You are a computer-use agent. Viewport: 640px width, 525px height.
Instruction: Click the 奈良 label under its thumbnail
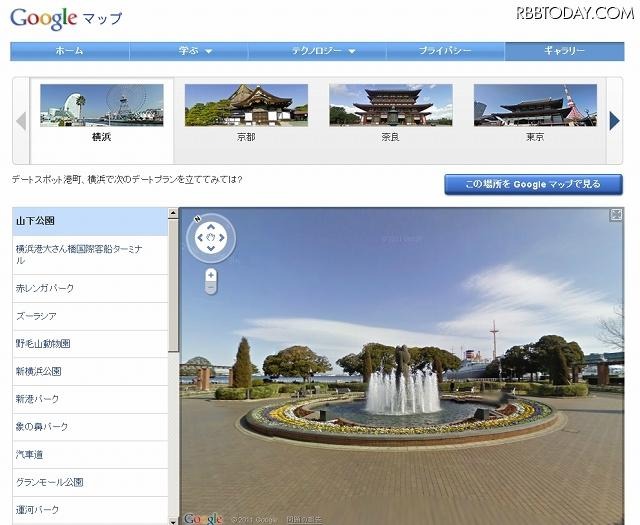pos(391,137)
